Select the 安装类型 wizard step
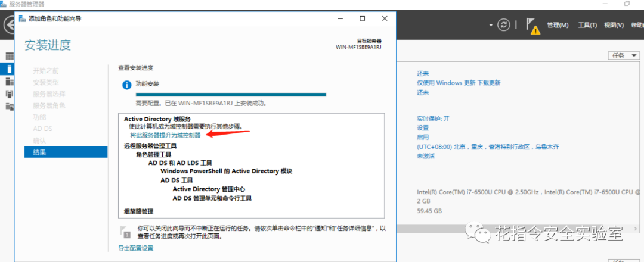 click(x=45, y=82)
